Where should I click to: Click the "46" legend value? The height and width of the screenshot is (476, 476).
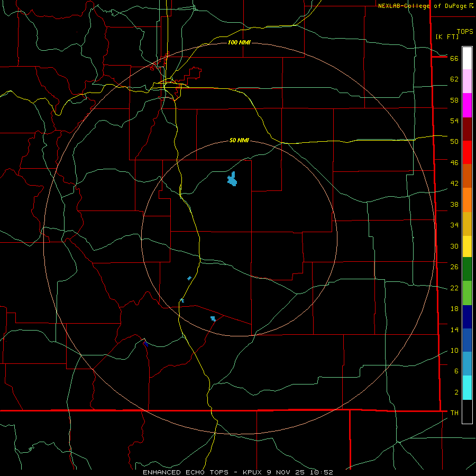click(454, 163)
